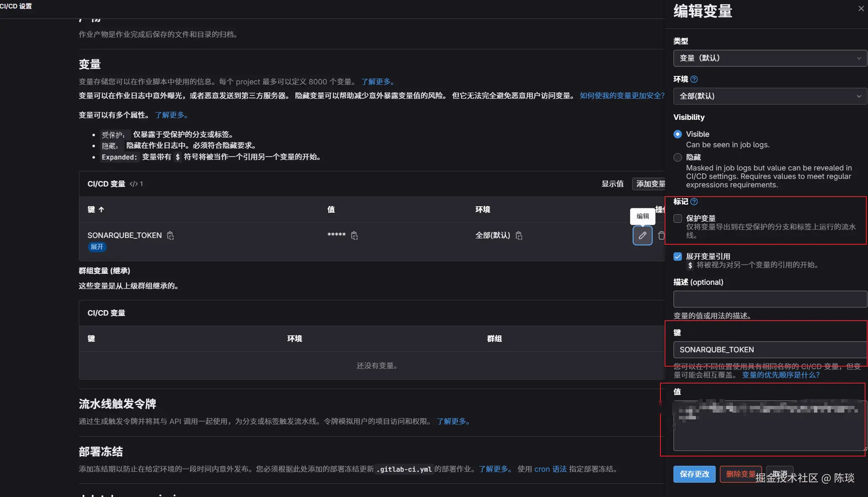
Task: Enable the 保护变量 checkbox
Action: click(678, 219)
